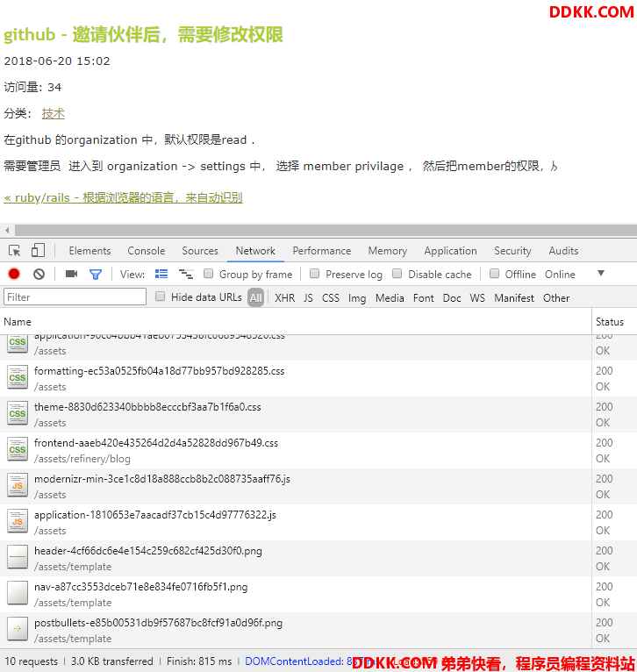Capture screenshots camera icon
The width and height of the screenshot is (637, 672).
71,274
